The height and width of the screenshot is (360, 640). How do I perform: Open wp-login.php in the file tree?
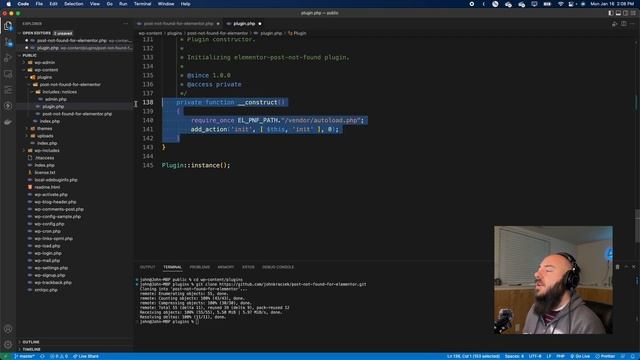pos(48,253)
